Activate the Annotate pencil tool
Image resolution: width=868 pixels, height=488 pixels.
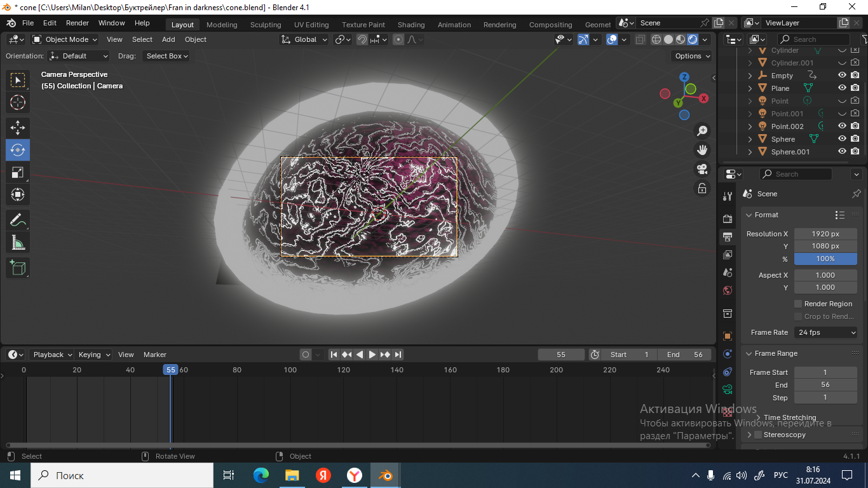coord(18,220)
